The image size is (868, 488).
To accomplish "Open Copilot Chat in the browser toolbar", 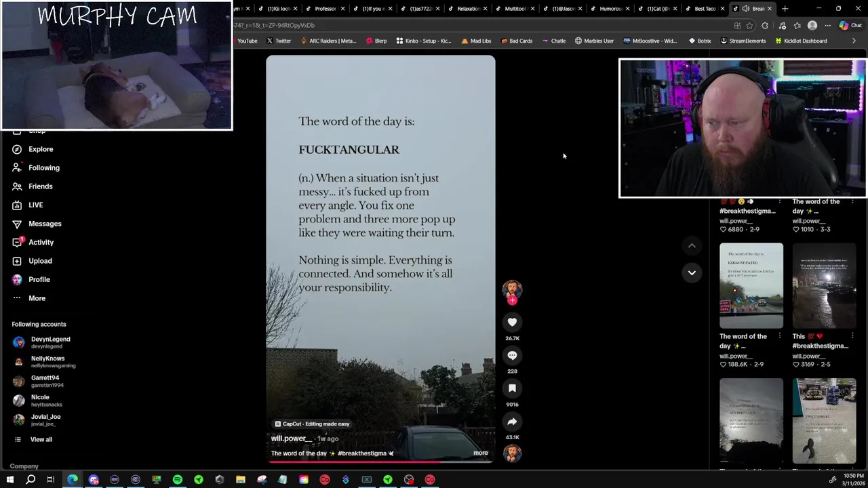I will pyautogui.click(x=850, y=26).
